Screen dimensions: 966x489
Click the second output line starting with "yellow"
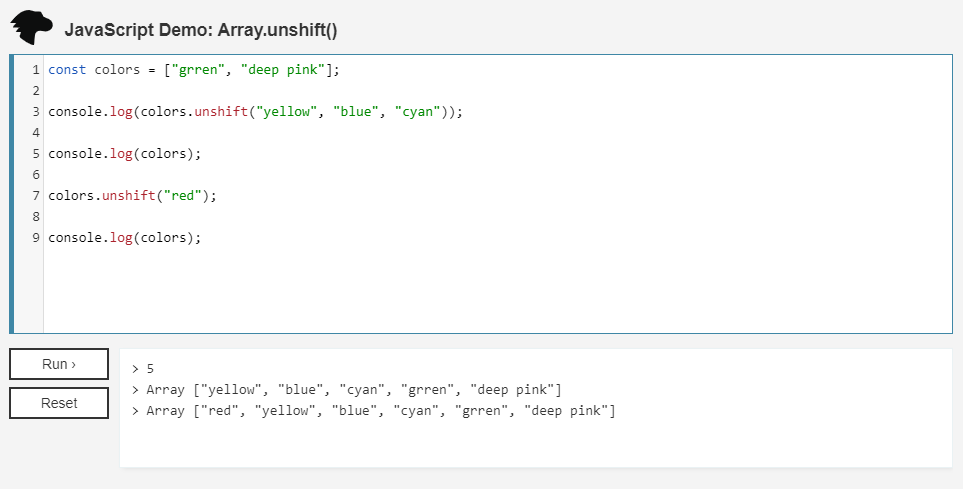tap(353, 390)
